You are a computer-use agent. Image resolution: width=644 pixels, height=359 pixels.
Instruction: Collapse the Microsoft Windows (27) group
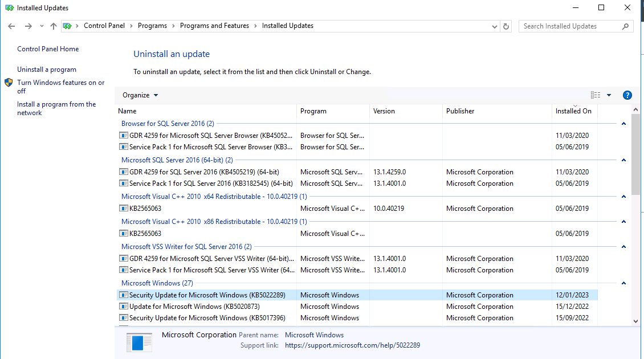[623, 283]
